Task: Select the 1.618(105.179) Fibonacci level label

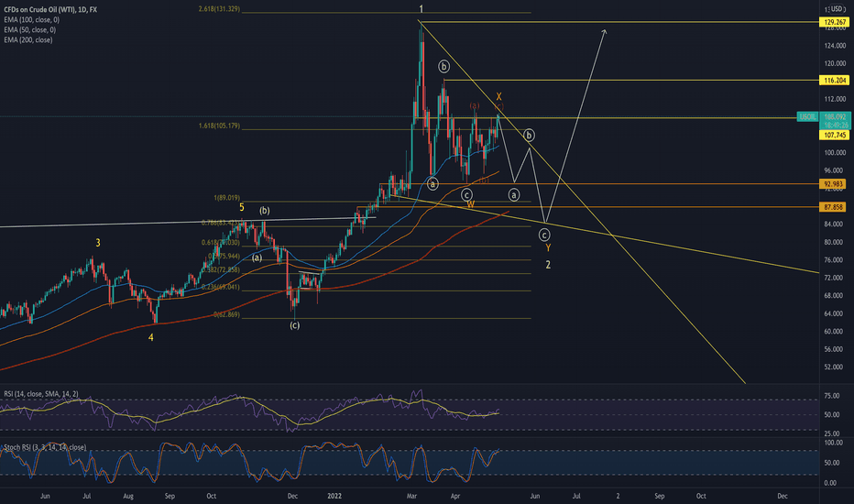Action: pos(219,126)
